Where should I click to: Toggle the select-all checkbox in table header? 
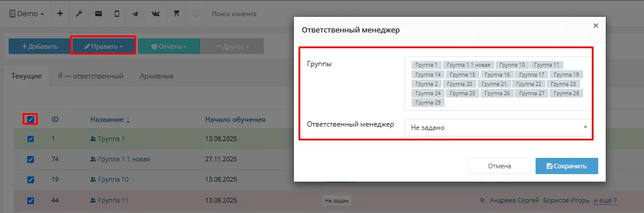[x=30, y=120]
